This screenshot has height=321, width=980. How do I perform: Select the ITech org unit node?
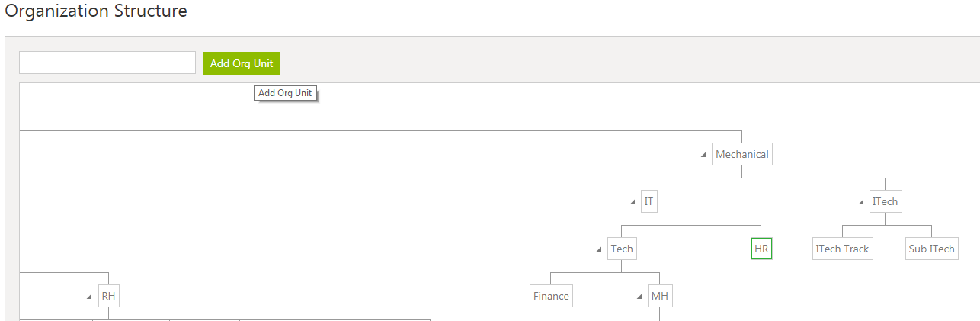point(885,202)
